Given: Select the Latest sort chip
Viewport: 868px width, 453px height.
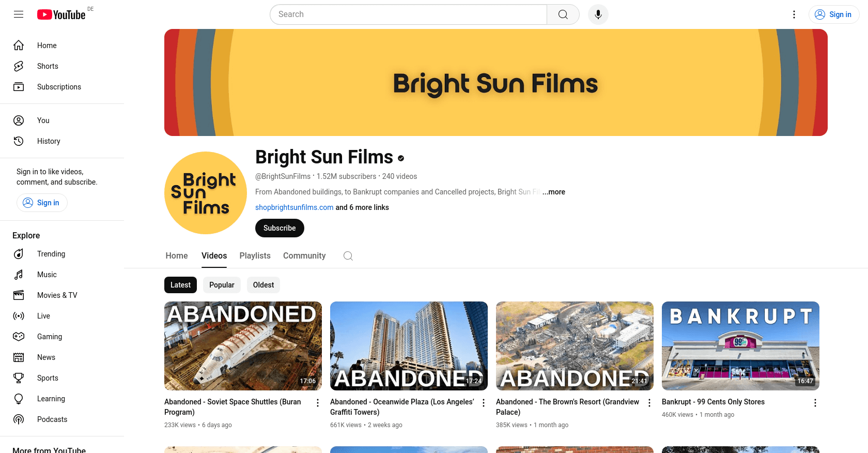Looking at the screenshot, I should 180,285.
